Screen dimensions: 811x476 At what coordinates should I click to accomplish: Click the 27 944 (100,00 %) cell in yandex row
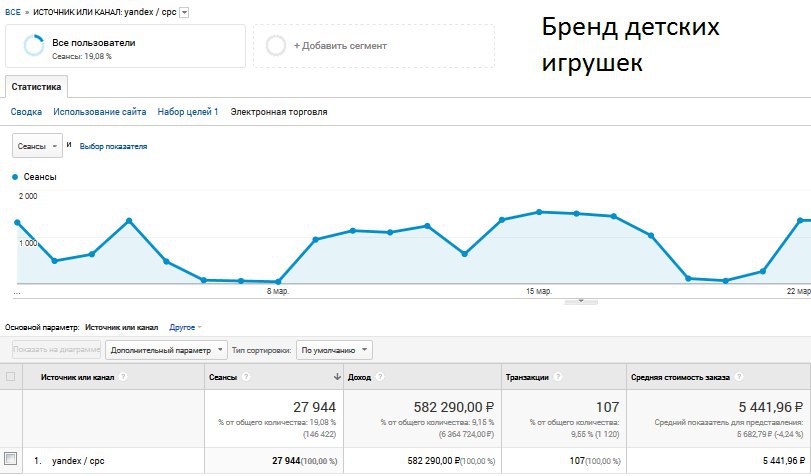pyautogui.click(x=305, y=460)
